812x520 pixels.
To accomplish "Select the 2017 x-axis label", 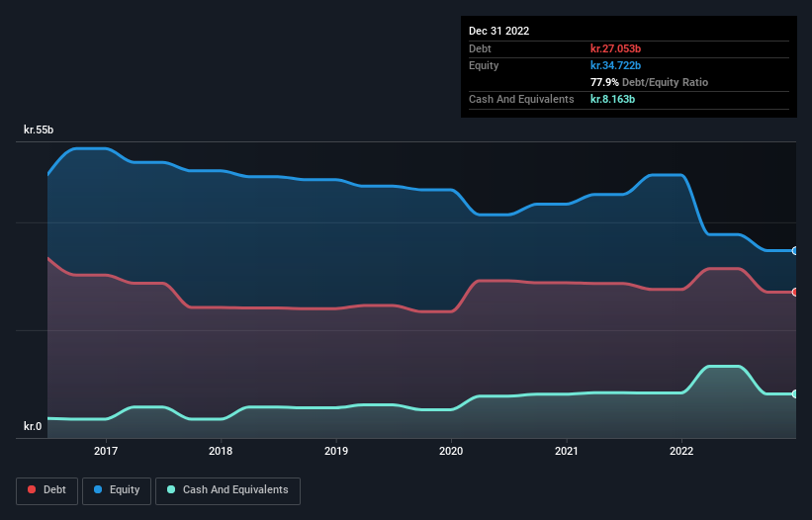I will click(106, 451).
